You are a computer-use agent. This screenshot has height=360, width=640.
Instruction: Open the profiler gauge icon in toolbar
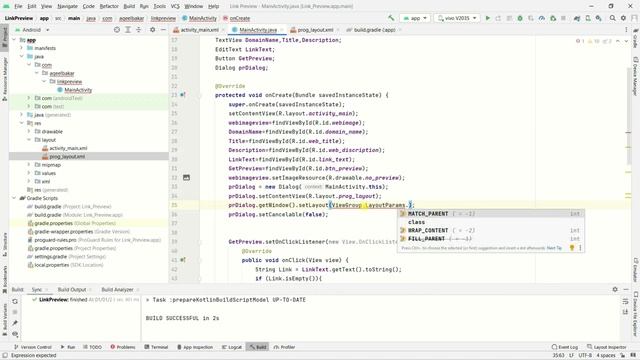542,18
